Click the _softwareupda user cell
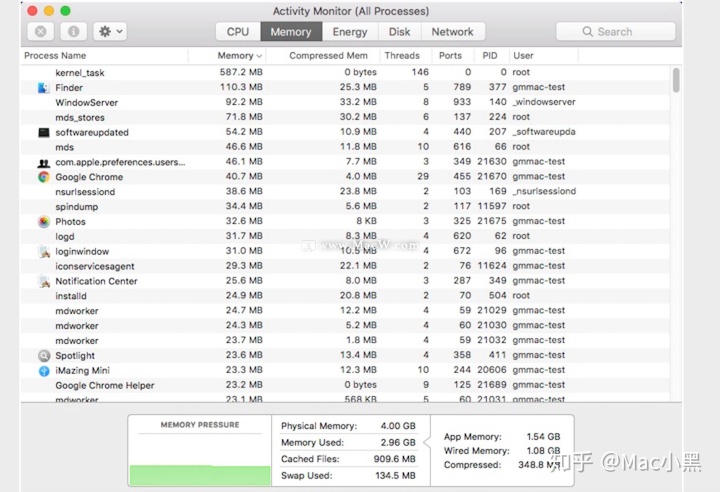This screenshot has width=720, height=492. click(544, 132)
